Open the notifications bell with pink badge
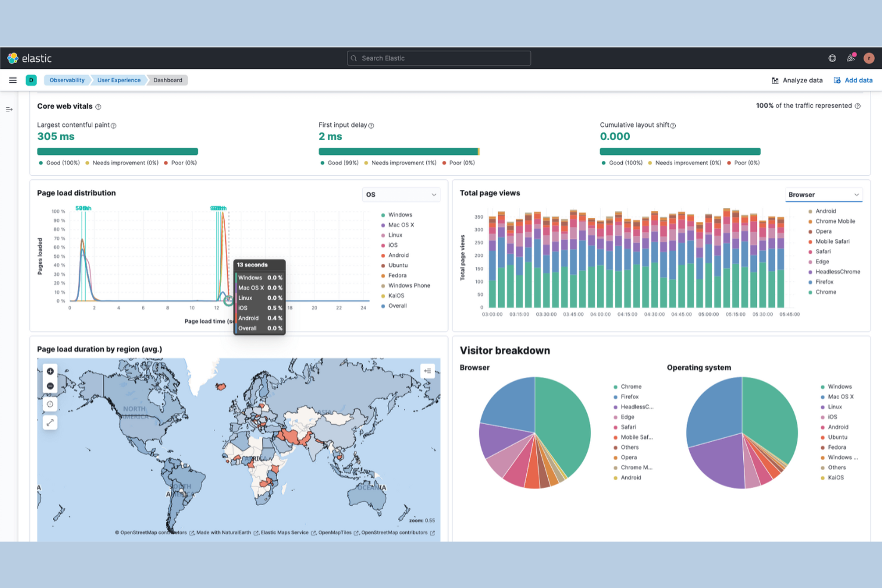This screenshot has height=588, width=882. point(850,58)
